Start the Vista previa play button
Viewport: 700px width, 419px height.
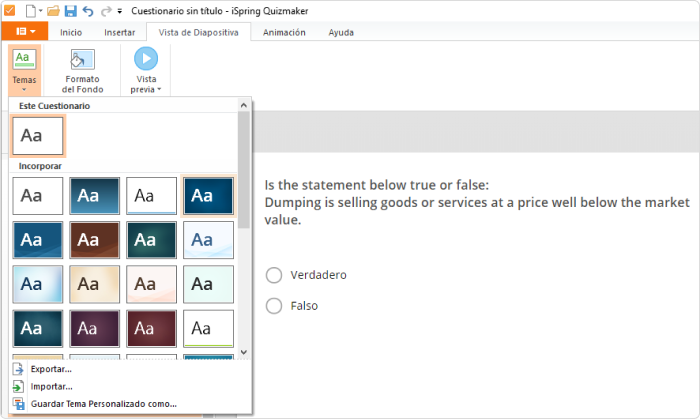pos(146,59)
